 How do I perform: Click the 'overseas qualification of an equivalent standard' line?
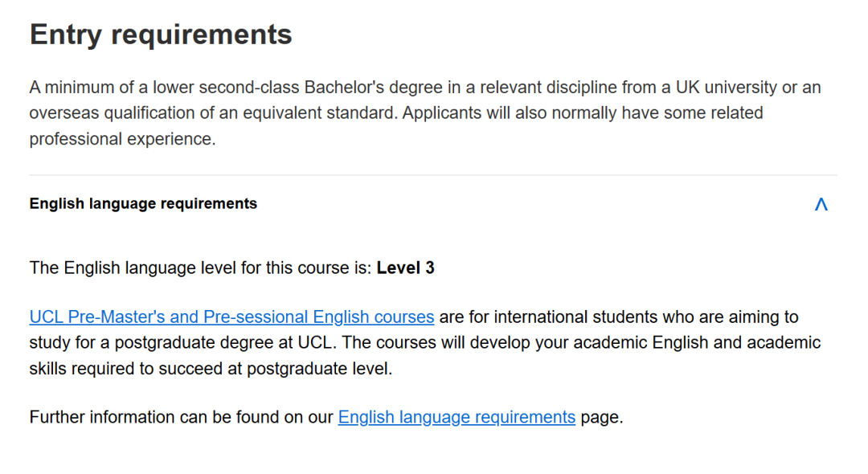[x=213, y=113]
